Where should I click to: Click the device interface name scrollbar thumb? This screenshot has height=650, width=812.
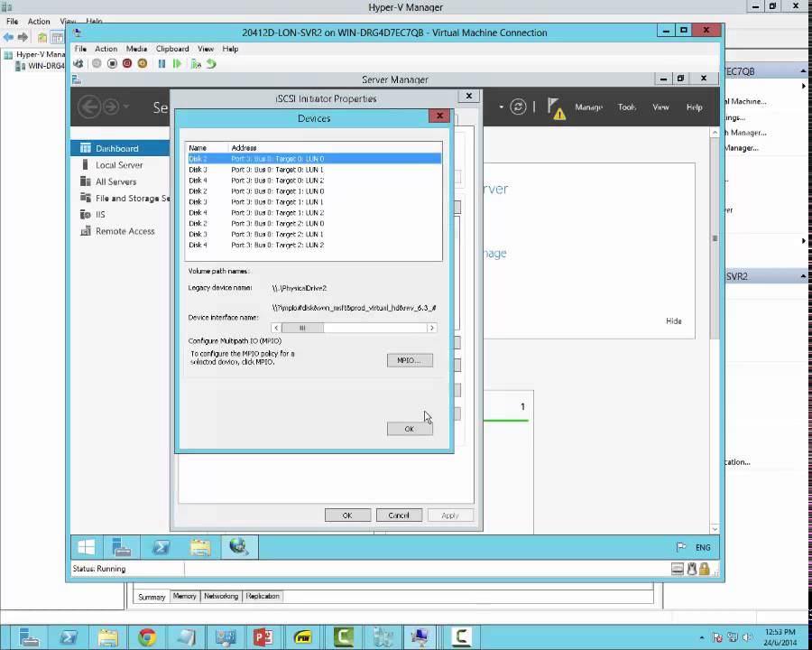pyautogui.click(x=302, y=328)
